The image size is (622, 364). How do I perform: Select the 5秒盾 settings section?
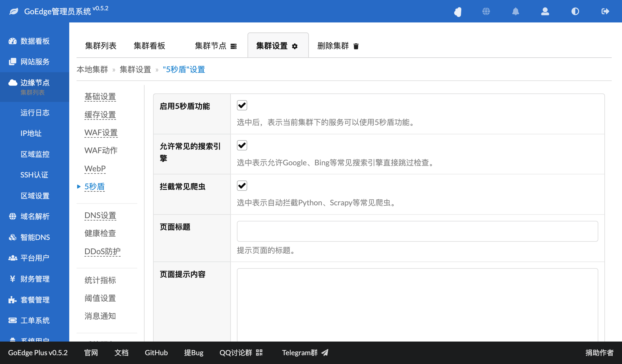[94, 186]
